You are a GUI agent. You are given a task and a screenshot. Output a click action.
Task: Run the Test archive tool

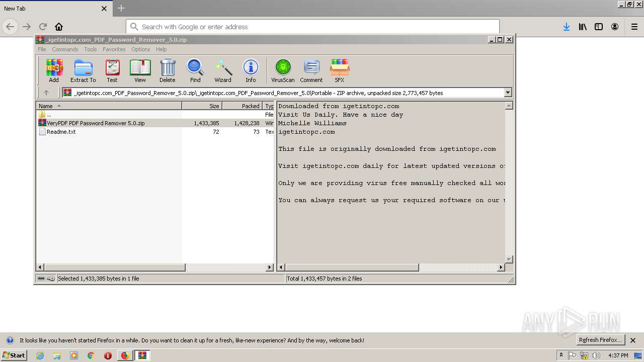click(x=112, y=70)
